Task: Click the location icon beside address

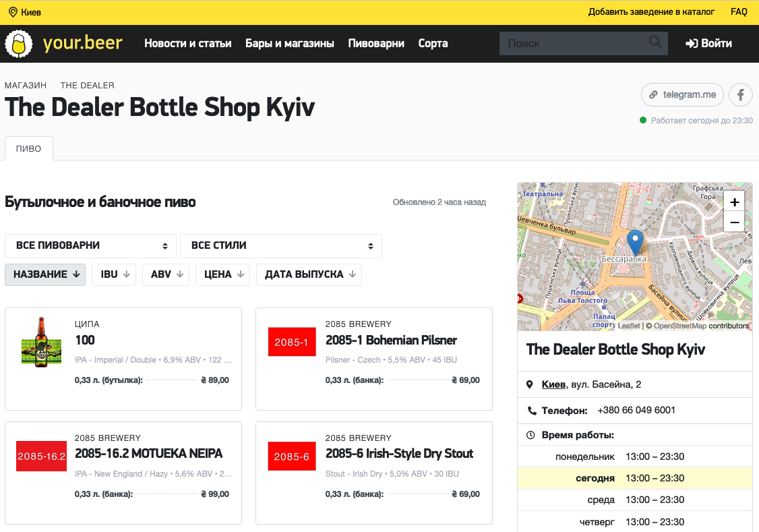Action: coord(530,385)
